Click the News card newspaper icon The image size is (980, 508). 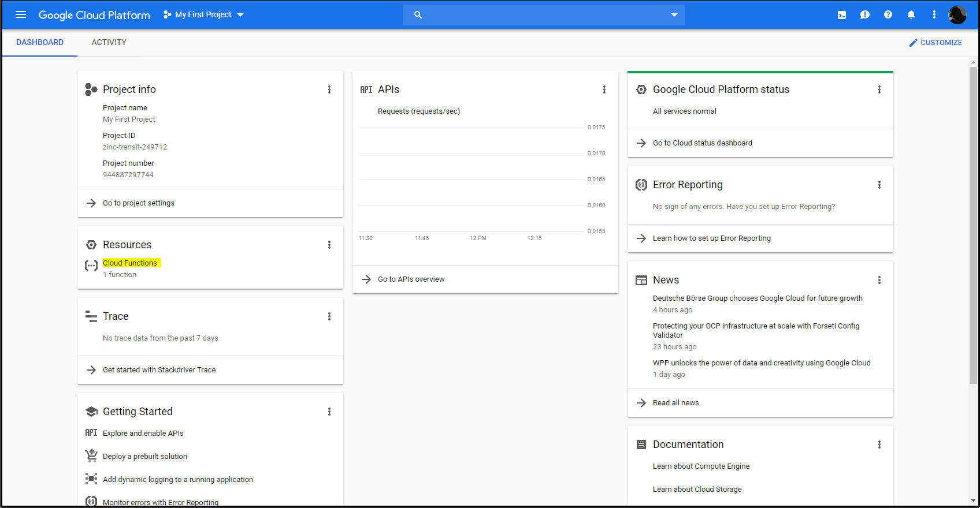coord(641,280)
